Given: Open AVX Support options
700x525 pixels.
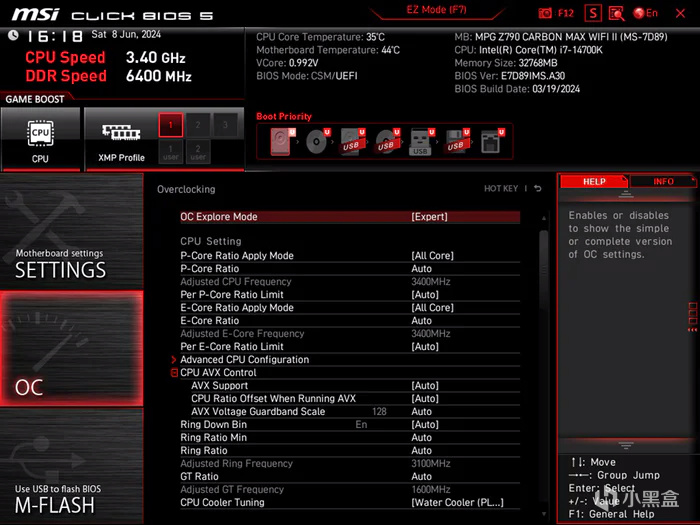Looking at the screenshot, I should coord(355,385).
